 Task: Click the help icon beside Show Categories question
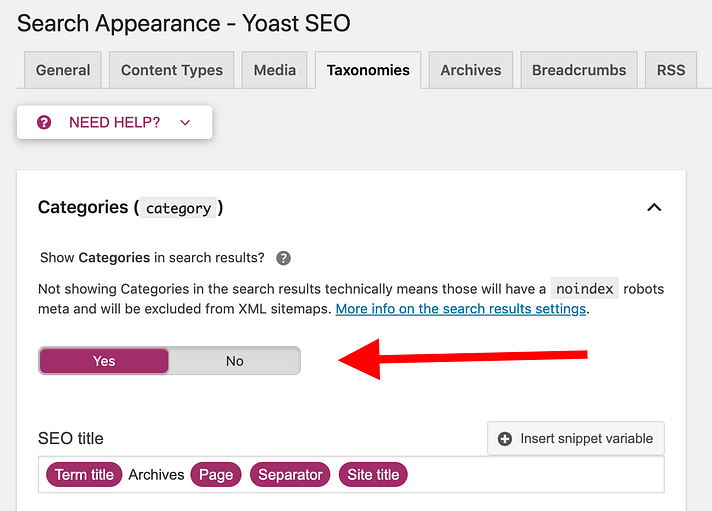click(x=284, y=257)
